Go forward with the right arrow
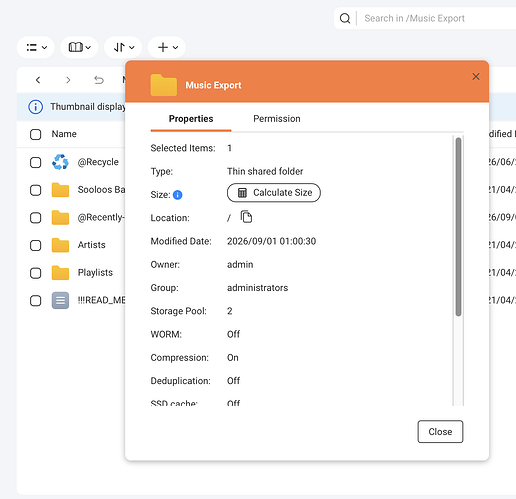Image resolution: width=516 pixels, height=499 pixels. (x=68, y=80)
